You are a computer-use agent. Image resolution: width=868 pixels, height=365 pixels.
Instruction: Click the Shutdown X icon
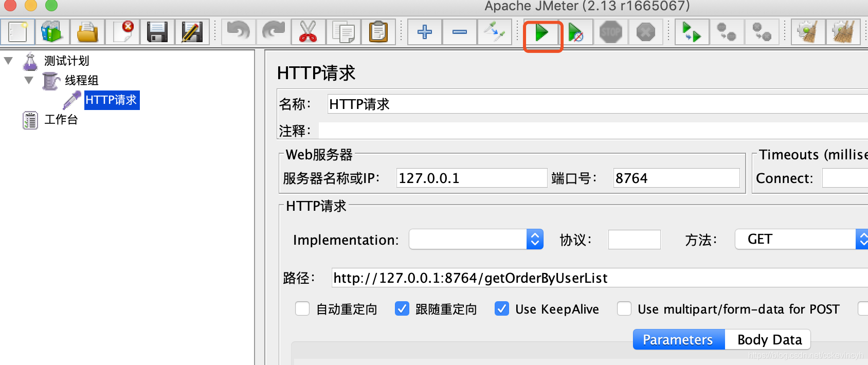point(646,32)
